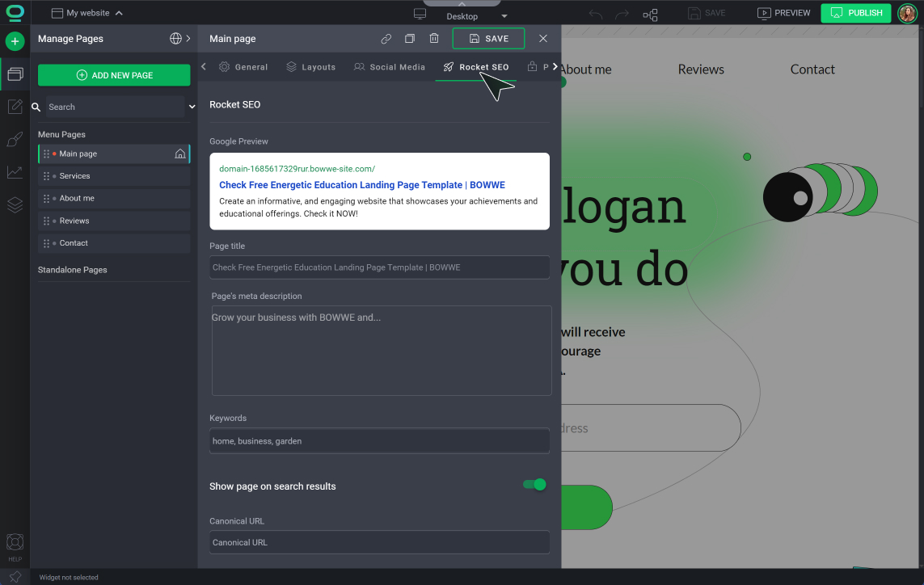Click the Keywords input field
The width and height of the screenshot is (924, 585).
tap(379, 441)
